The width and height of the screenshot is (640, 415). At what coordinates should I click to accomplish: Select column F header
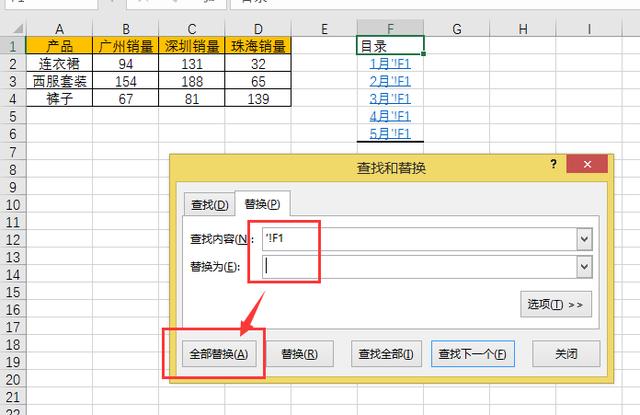tap(390, 29)
